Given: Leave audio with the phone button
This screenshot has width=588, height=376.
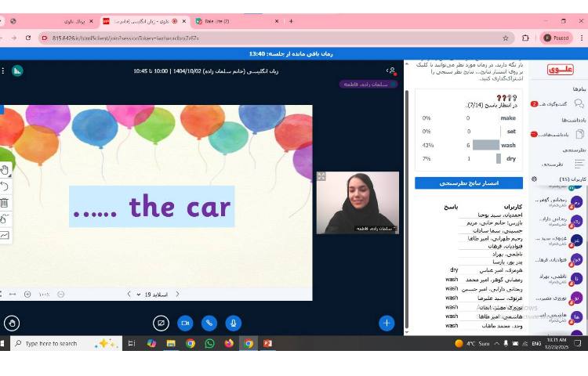Looking at the screenshot, I should point(209,324).
